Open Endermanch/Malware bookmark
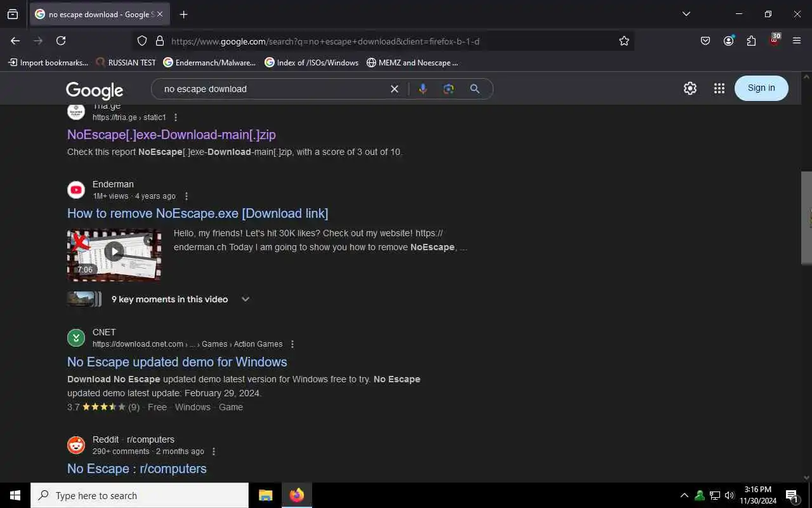The width and height of the screenshot is (812, 508). click(x=209, y=62)
